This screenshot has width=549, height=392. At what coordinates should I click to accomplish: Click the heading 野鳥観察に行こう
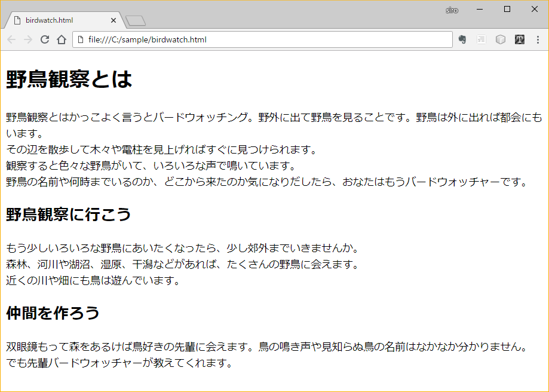[68, 215]
